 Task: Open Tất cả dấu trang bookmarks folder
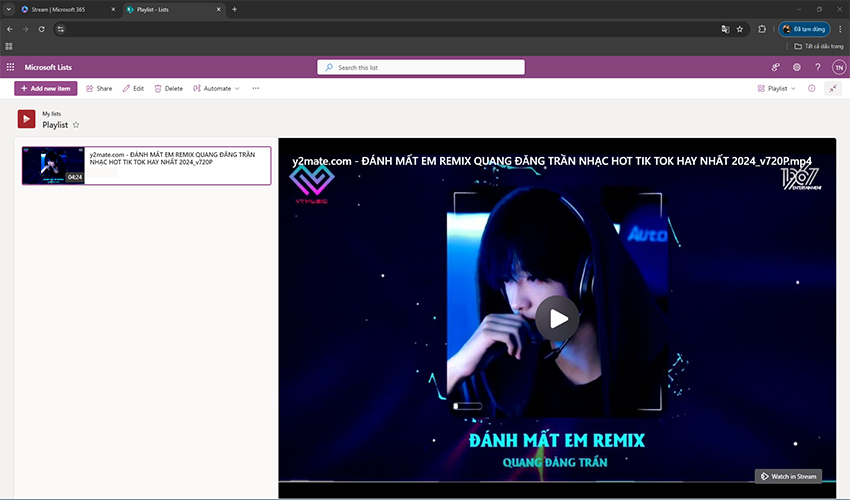click(x=819, y=46)
